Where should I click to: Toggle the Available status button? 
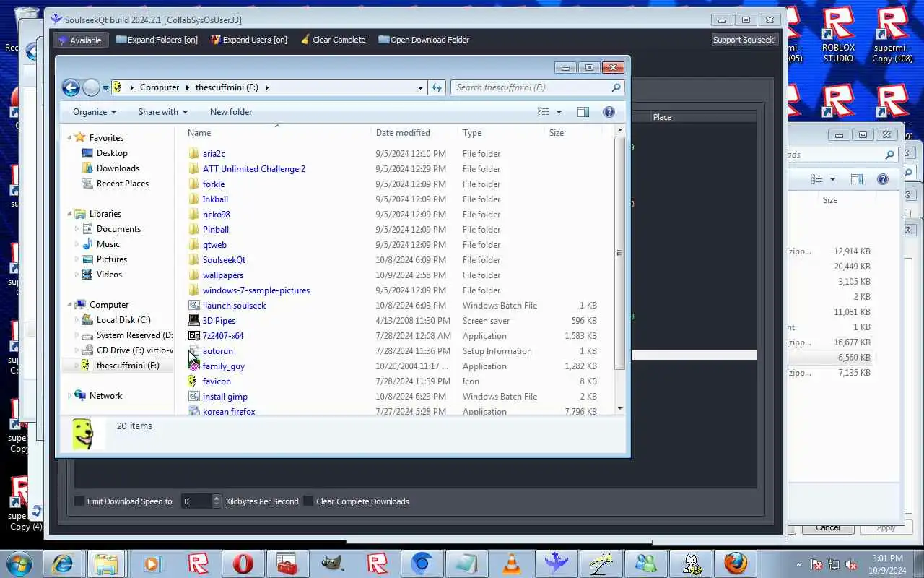pyautogui.click(x=80, y=40)
